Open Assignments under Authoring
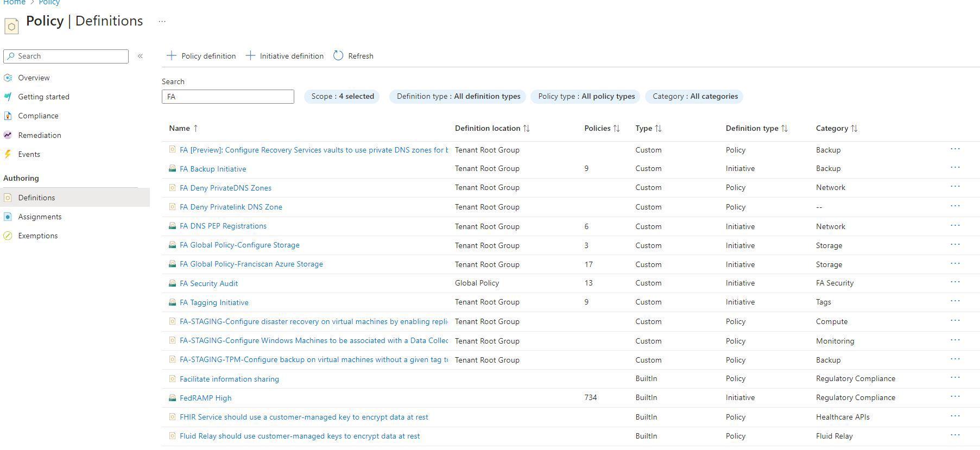 click(x=40, y=217)
